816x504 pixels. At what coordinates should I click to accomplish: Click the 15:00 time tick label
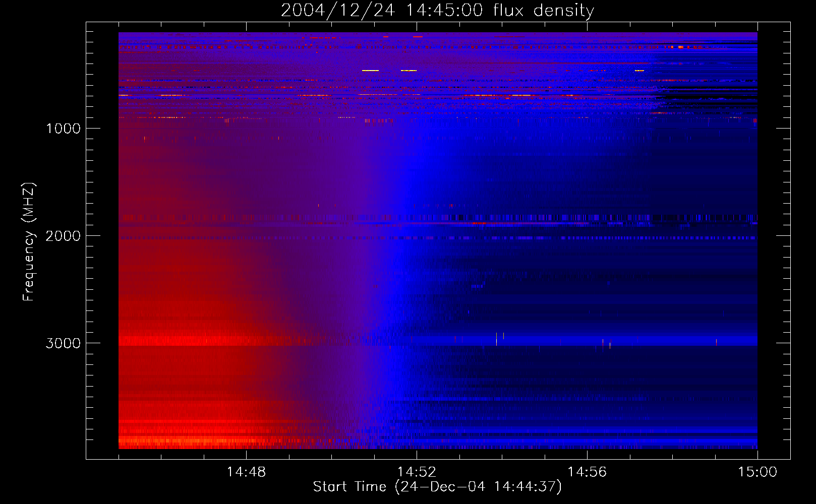click(757, 472)
